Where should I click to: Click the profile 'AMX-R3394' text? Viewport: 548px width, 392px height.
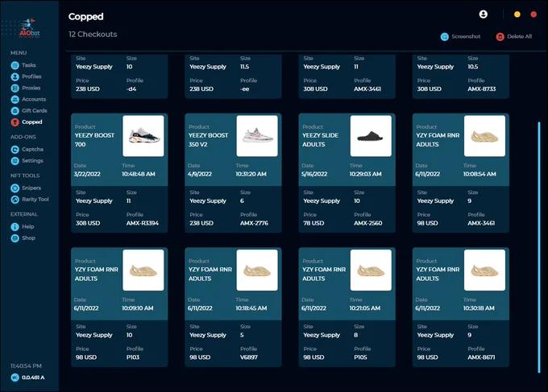(143, 223)
